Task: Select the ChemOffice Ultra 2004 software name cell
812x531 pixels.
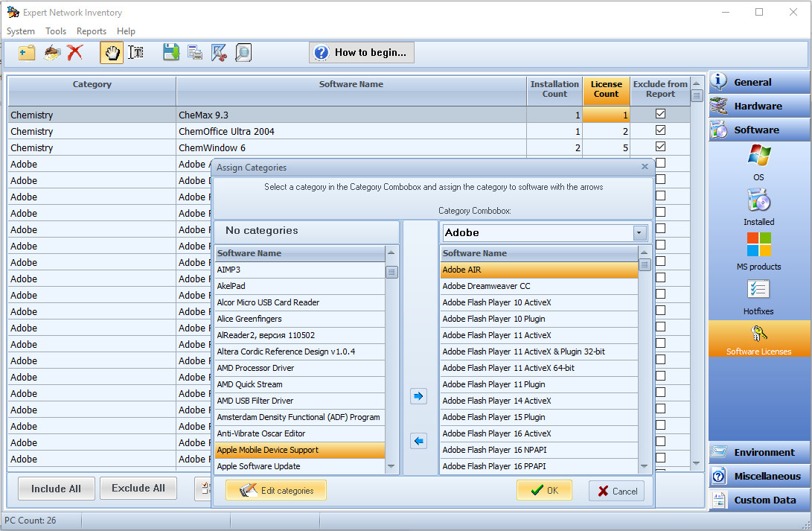Action: point(351,131)
